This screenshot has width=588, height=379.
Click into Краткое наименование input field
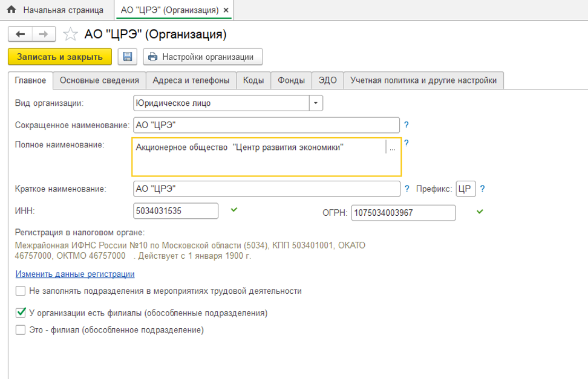[x=267, y=189]
